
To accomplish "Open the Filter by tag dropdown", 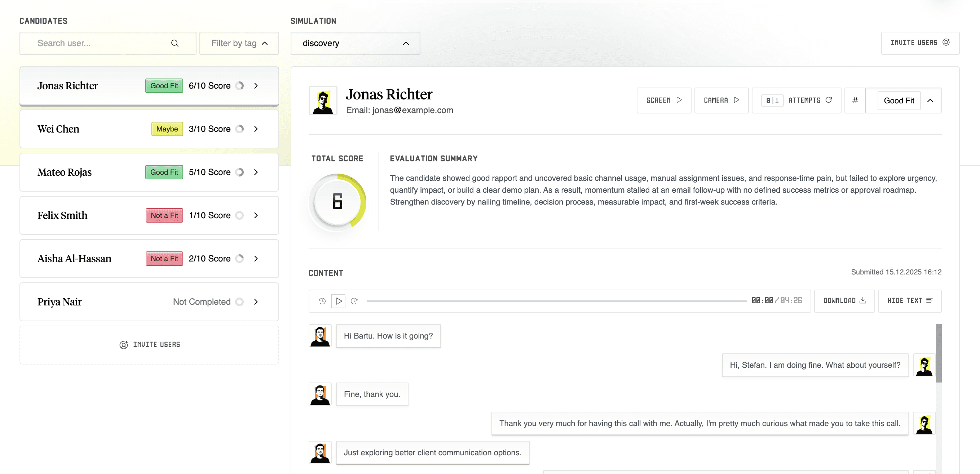I will pyautogui.click(x=239, y=43).
